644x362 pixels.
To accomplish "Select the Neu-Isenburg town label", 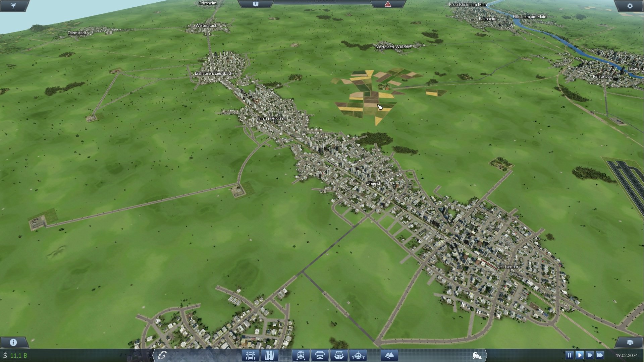I will pos(508,267).
